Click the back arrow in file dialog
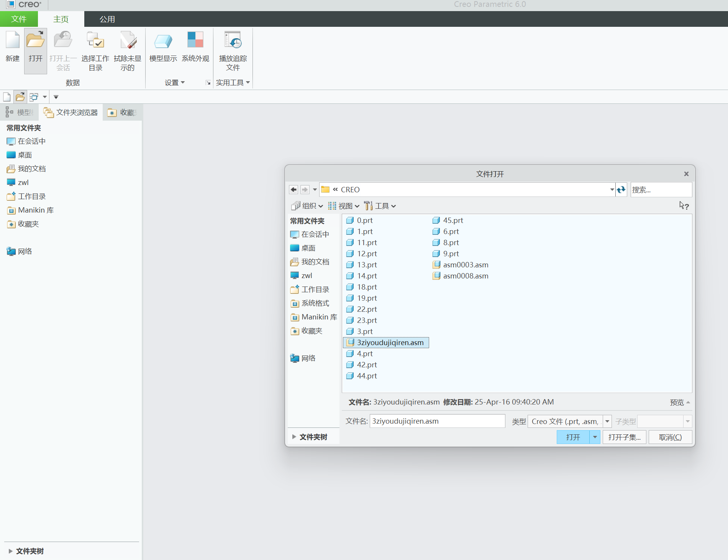Screen dimensions: 728x560 293,190
